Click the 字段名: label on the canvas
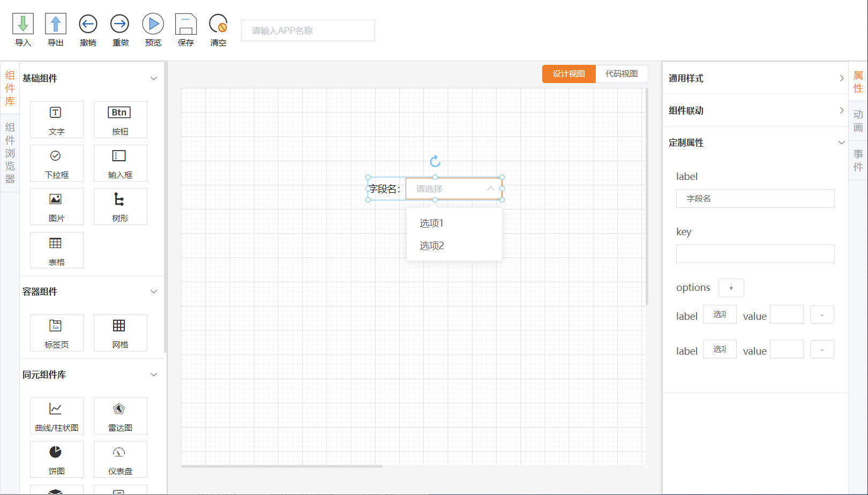868x495 pixels. pos(385,189)
